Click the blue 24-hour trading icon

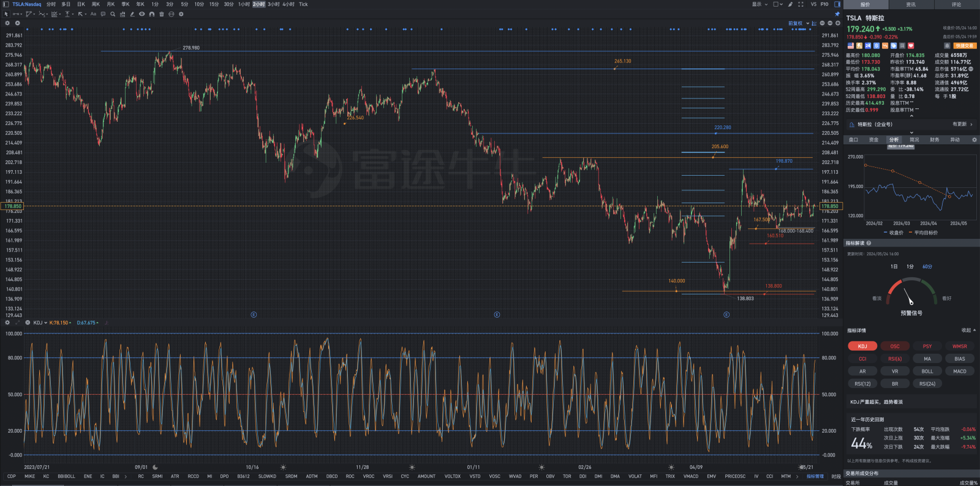click(x=868, y=46)
